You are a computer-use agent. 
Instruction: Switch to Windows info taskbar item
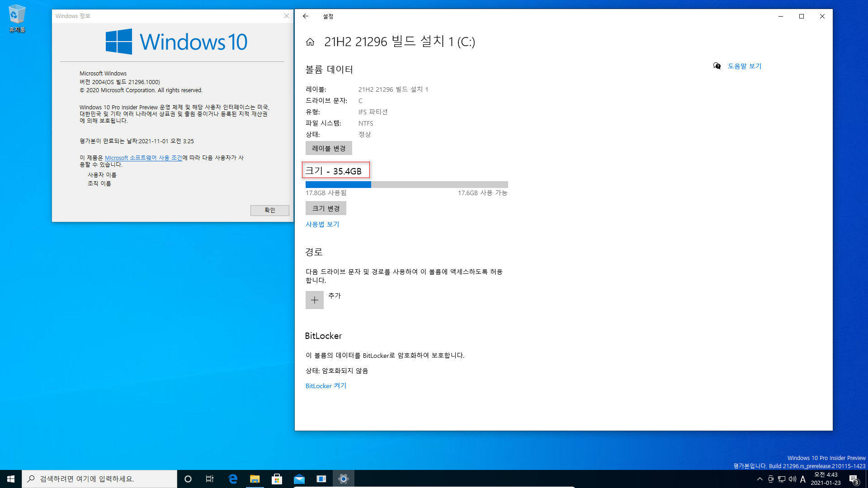(321, 479)
